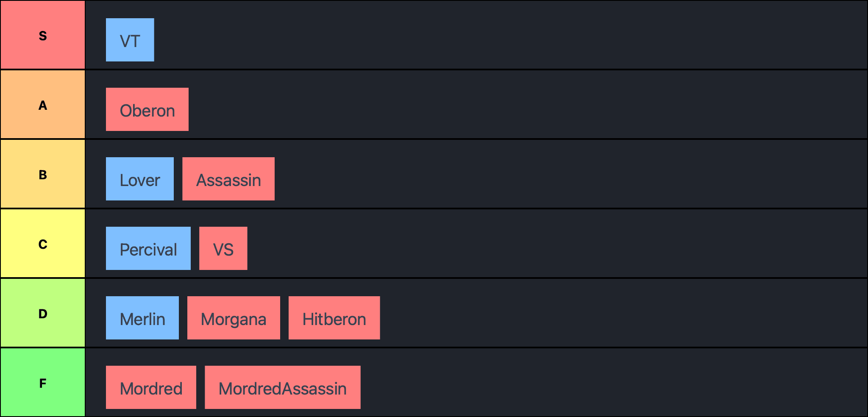Click the MordredAssassin tile
This screenshot has width=868, height=417.
click(282, 387)
